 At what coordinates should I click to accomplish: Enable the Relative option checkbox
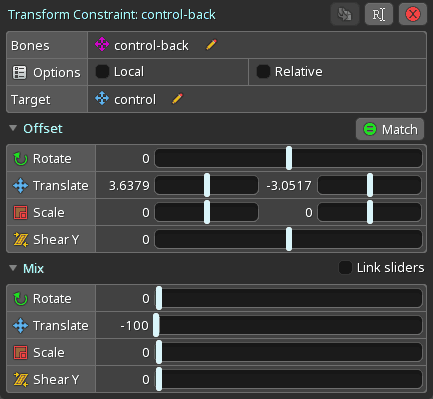click(x=263, y=72)
